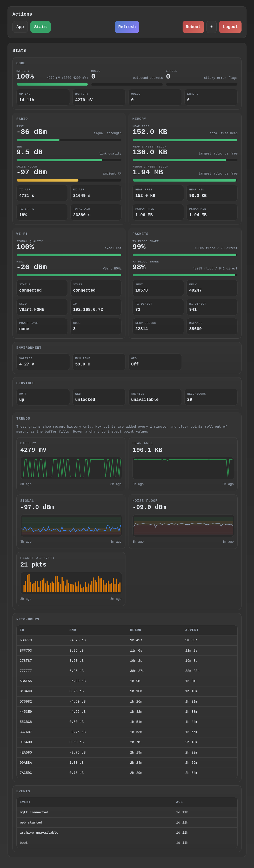The image size is (254, 868).
Task: Click the MCU Temp 59.0 C card
Action: tap(99, 362)
